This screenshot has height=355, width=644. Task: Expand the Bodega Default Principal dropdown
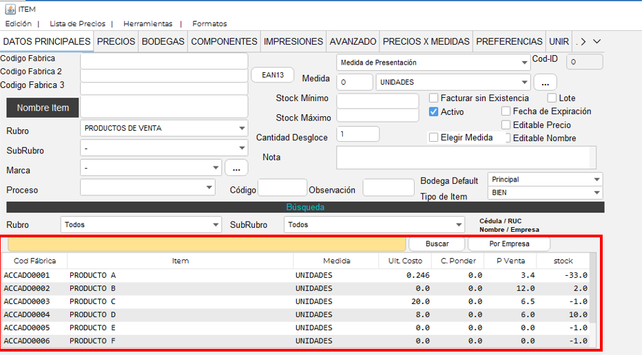pyautogui.click(x=545, y=180)
